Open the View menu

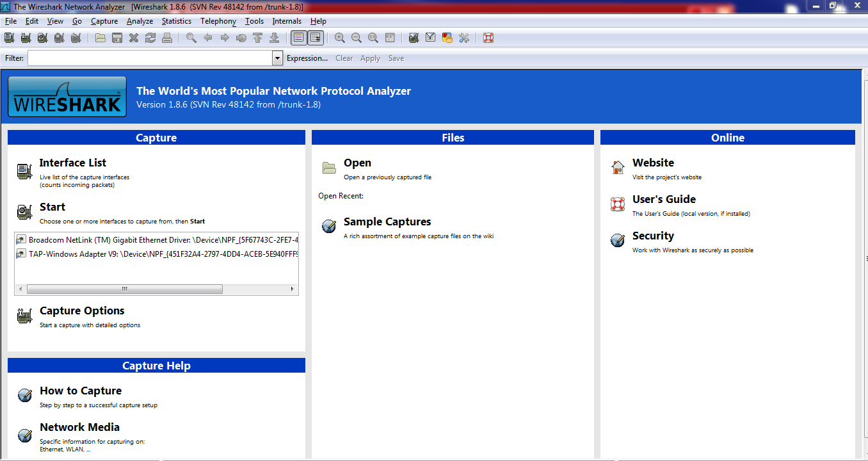(x=56, y=21)
